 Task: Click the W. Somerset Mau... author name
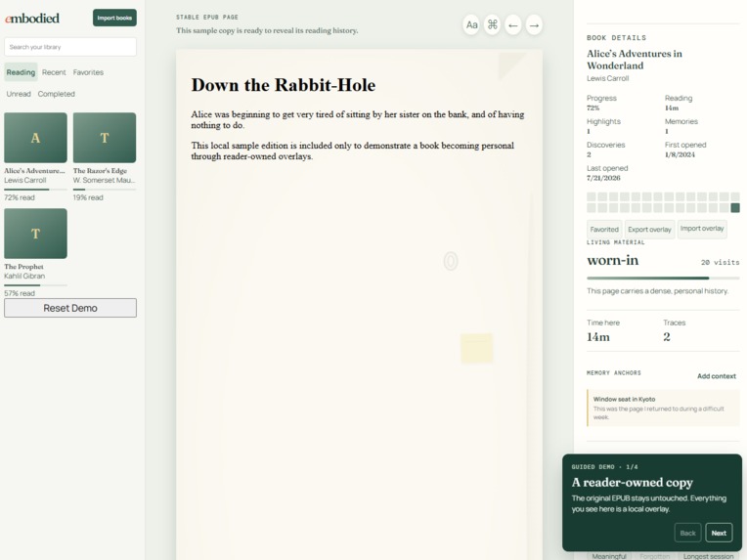[104, 181]
